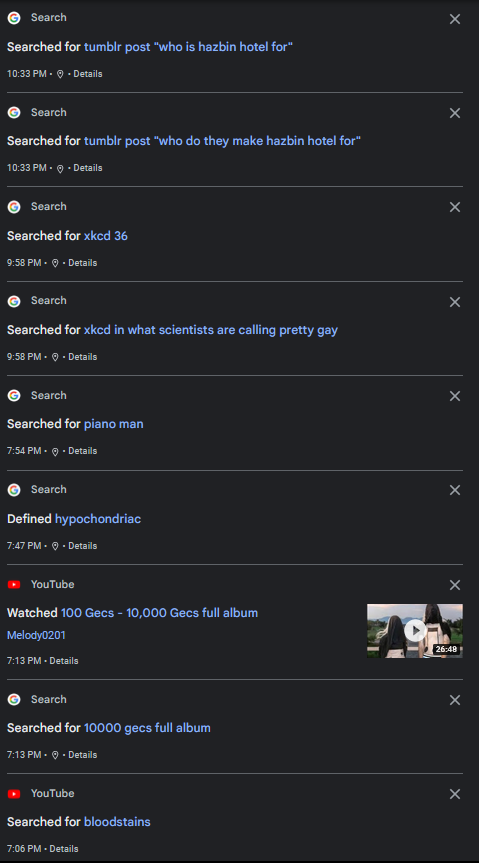Open the Melody0201 channel link

click(x=36, y=635)
